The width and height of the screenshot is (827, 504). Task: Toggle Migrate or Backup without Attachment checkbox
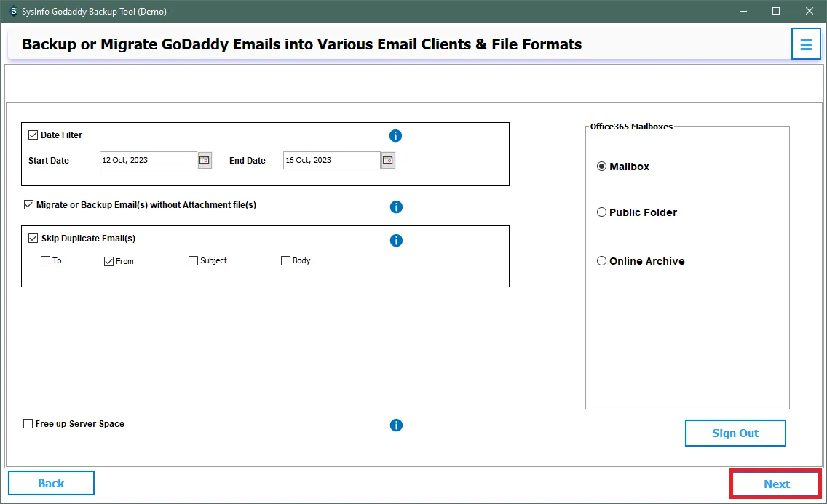29,205
